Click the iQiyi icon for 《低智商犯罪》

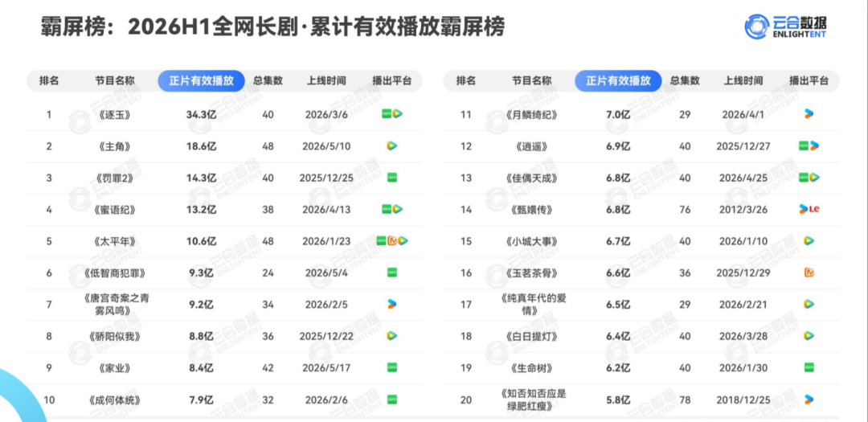(x=392, y=272)
